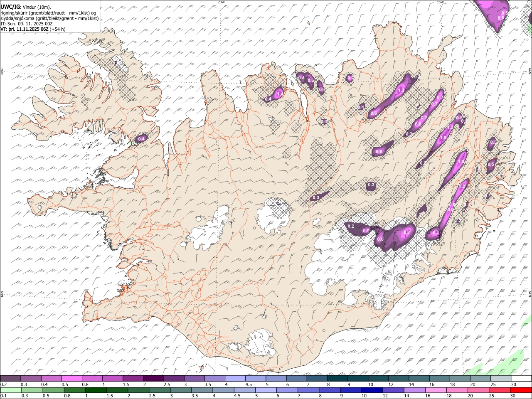Click the 'VT: þri. 11.11.2025 06Z (+54 h)' line
Image resolution: width=532 pixels, height=399 pixels.
33,29
